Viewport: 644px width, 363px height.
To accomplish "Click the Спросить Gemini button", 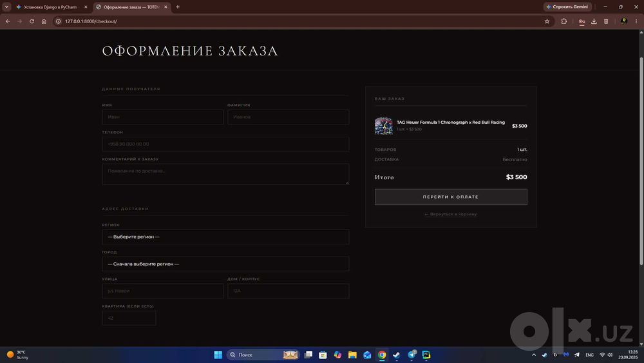I will point(567,7).
